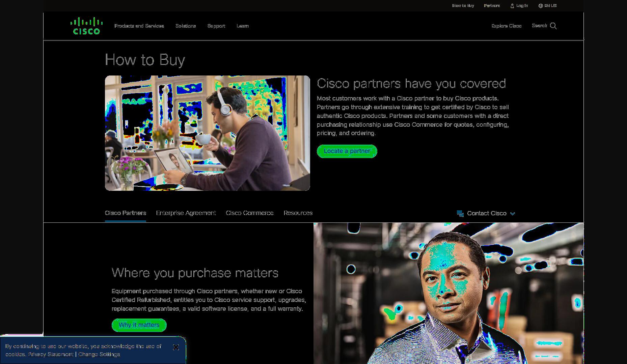627x364 pixels.
Task: Open the Products and Services menu
Action: (x=139, y=26)
